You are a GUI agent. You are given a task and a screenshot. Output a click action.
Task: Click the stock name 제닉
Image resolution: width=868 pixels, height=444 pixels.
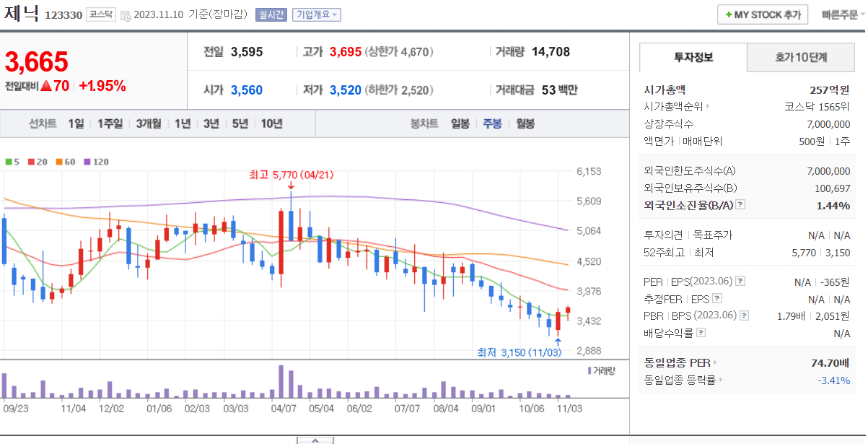click(x=22, y=14)
